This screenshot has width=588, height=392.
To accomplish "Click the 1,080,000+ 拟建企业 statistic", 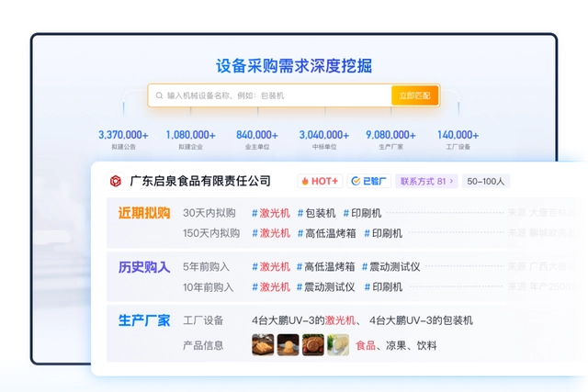I will 190,140.
